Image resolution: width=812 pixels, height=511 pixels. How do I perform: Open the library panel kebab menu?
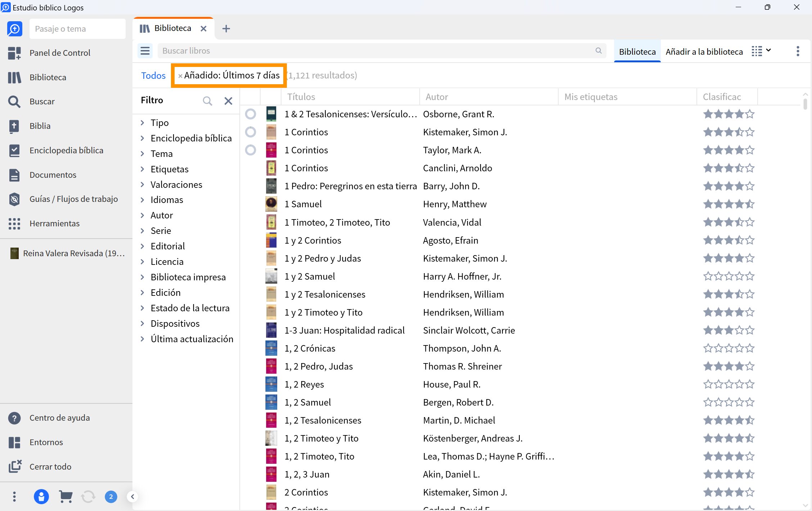coord(798,51)
